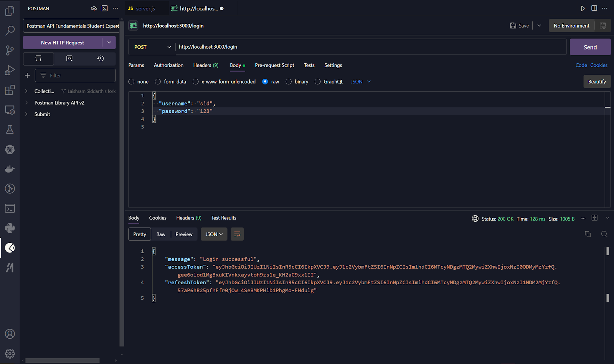Open the Kubernetes extension panel
This screenshot has width=614, height=364.
point(10,150)
